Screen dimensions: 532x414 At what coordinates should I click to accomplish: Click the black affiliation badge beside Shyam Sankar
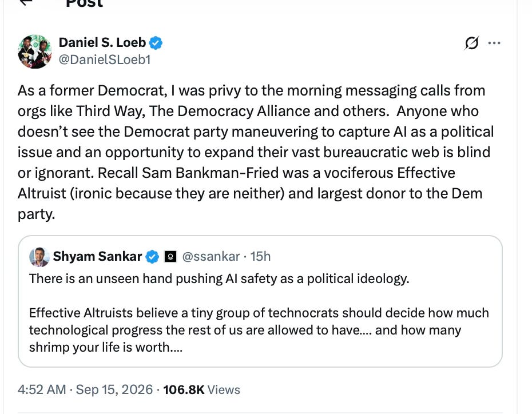click(x=170, y=257)
